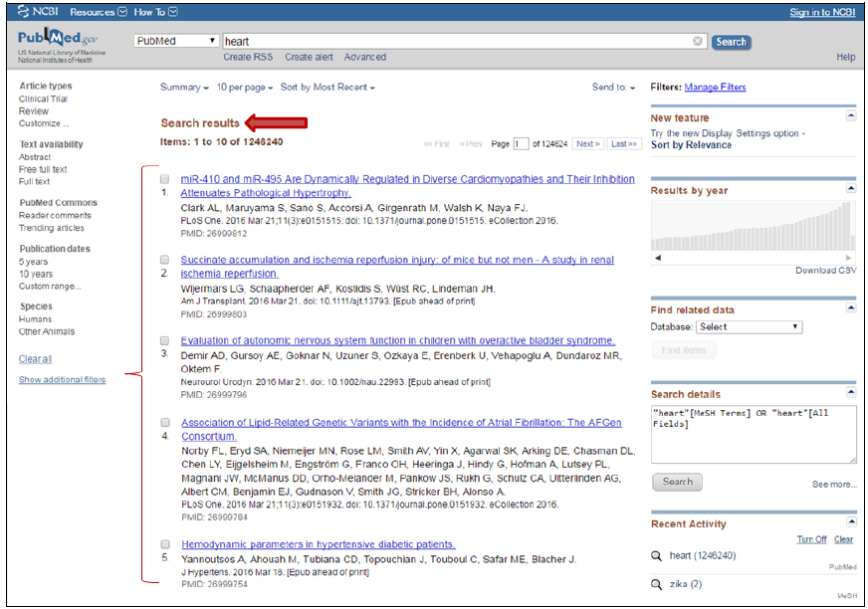Viewport: 868px width, 609px height.
Task: Open the How To menu
Action: pyautogui.click(x=155, y=12)
